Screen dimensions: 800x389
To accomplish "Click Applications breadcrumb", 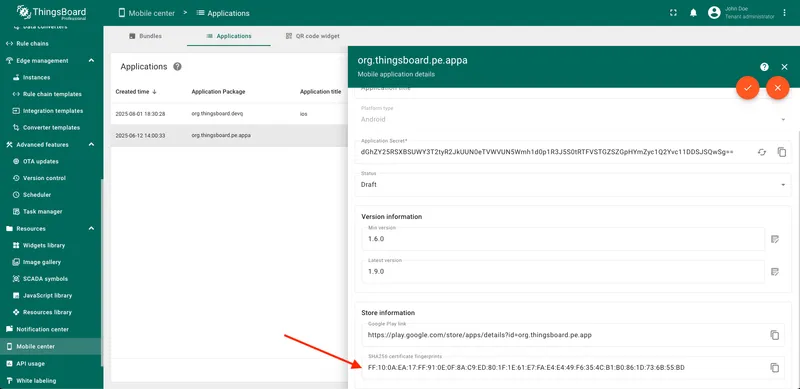I will coord(223,13).
